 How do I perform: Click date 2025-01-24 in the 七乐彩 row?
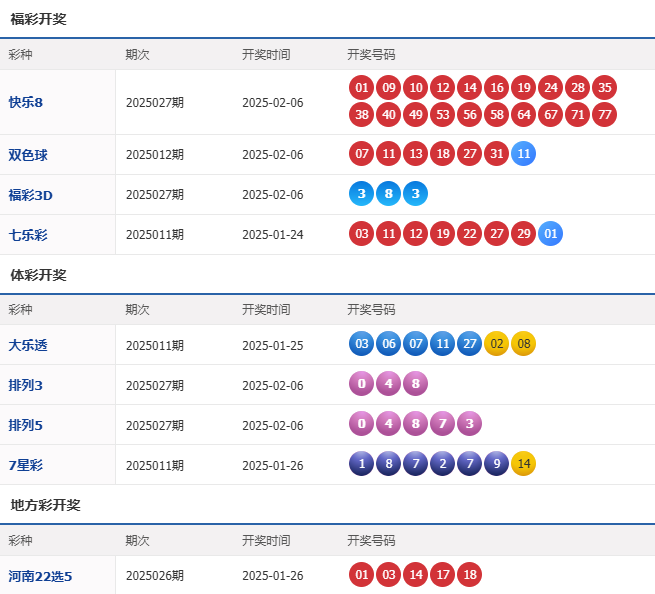pyautogui.click(x=273, y=235)
